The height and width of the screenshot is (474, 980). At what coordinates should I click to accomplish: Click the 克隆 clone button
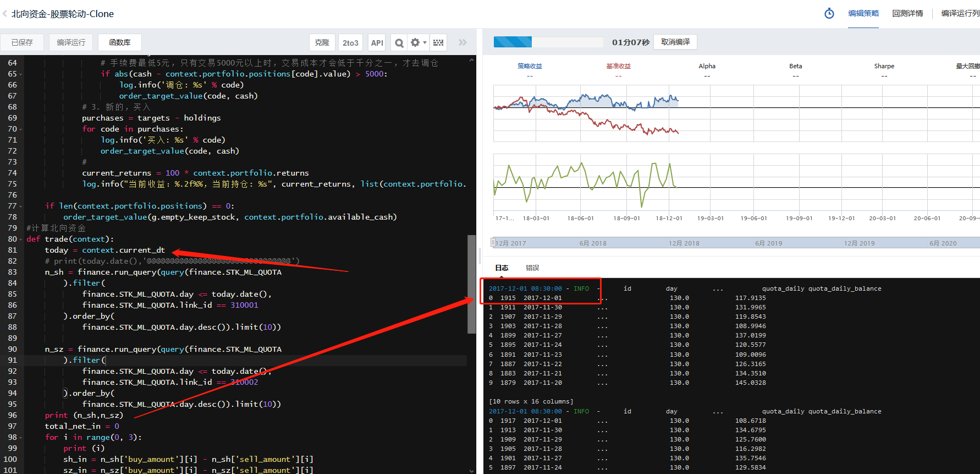point(322,42)
